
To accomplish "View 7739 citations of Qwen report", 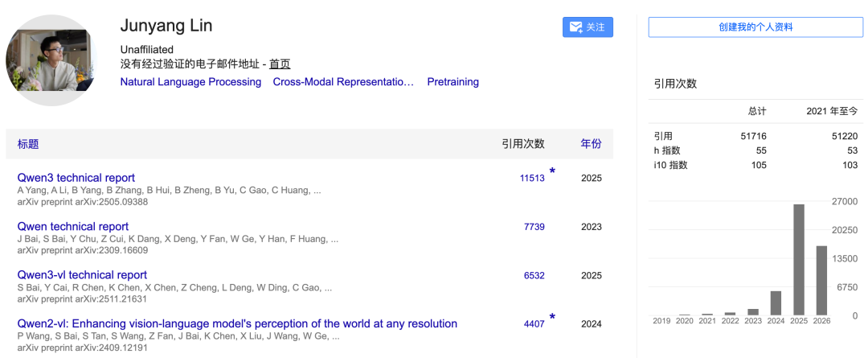I will [x=534, y=227].
